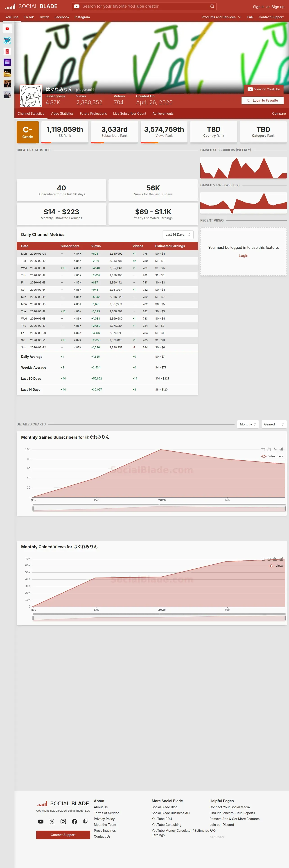Open the YouTube icon in left sidebar
This screenshot has height=868, width=289.
pos(7,29)
